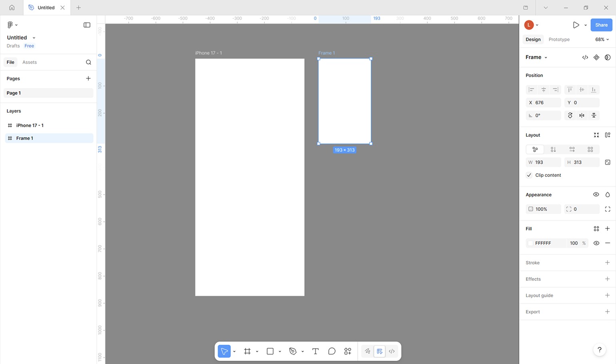The height and width of the screenshot is (364, 616).
Task: Select the iPhone 17 - 1 layer
Action: click(x=30, y=126)
